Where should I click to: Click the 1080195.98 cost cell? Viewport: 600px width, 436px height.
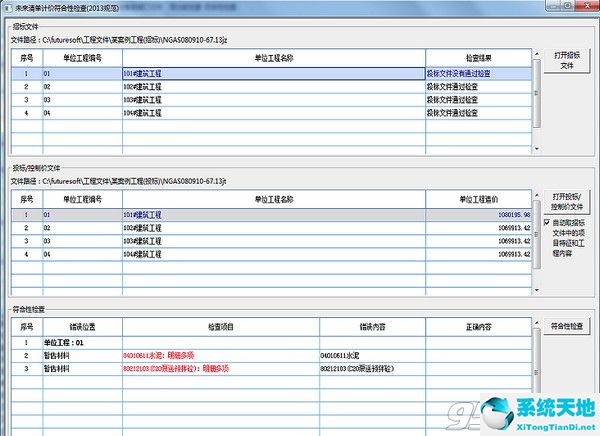[x=478, y=215]
